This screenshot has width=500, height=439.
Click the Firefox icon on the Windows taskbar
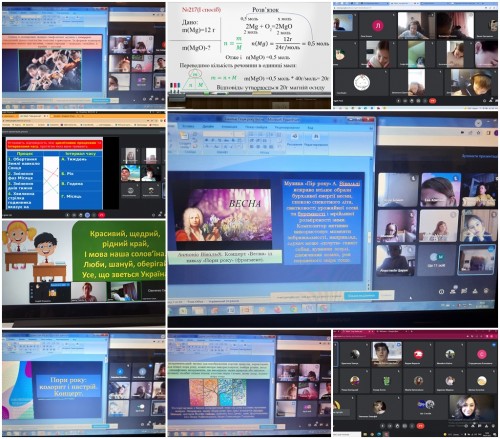pyautogui.click(x=277, y=309)
